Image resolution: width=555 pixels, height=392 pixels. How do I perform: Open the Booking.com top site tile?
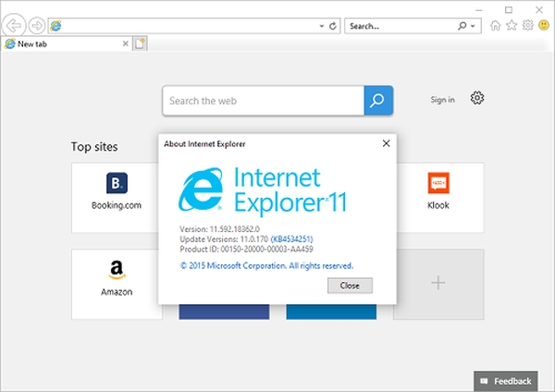[117, 198]
